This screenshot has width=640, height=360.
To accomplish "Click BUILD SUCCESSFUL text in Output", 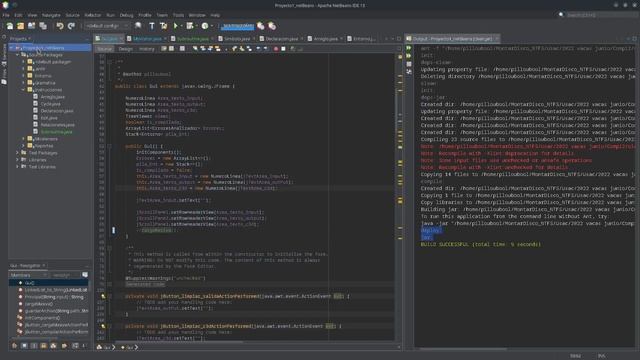I will coord(480,244).
